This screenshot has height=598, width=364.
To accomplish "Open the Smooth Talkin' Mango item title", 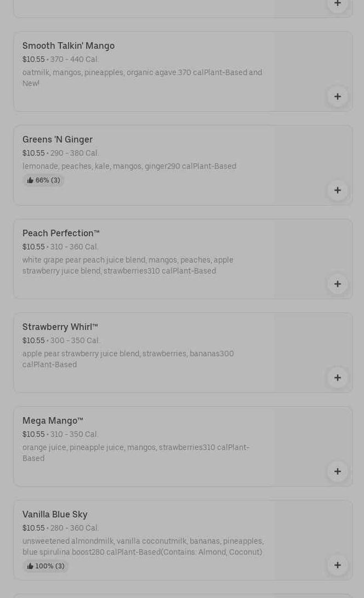I will 69,46.
